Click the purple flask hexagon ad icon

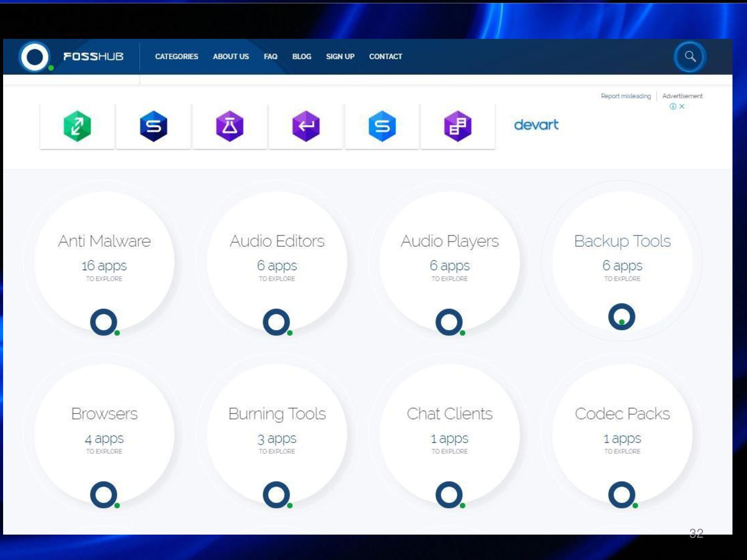tap(230, 126)
